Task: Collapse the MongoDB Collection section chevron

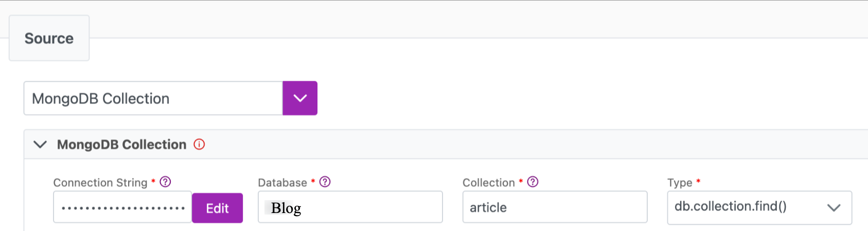Action: click(40, 145)
